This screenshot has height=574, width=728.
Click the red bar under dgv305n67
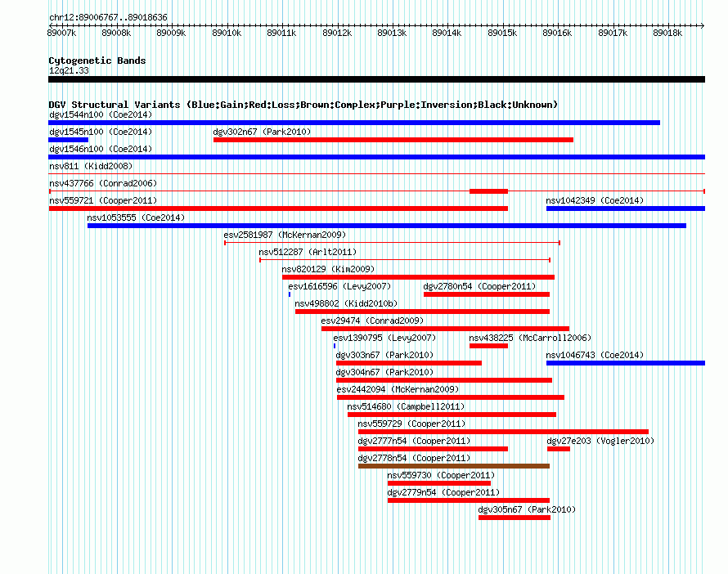pyautogui.click(x=515, y=518)
